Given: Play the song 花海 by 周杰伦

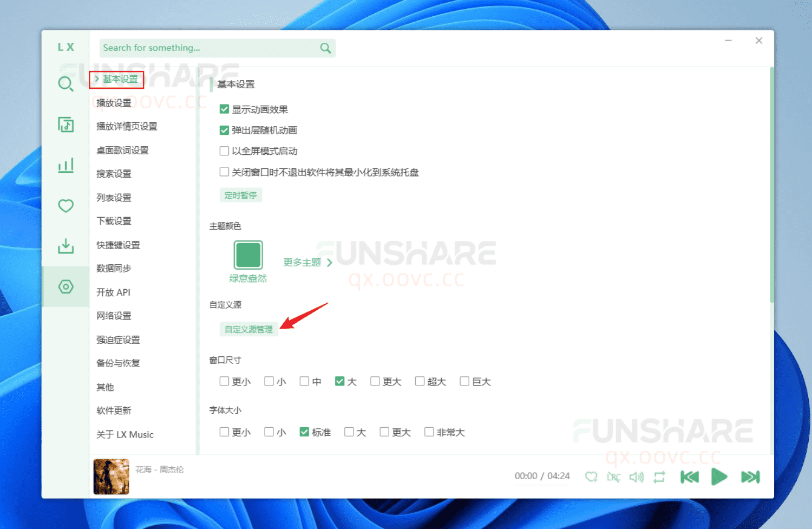Looking at the screenshot, I should tap(719, 476).
